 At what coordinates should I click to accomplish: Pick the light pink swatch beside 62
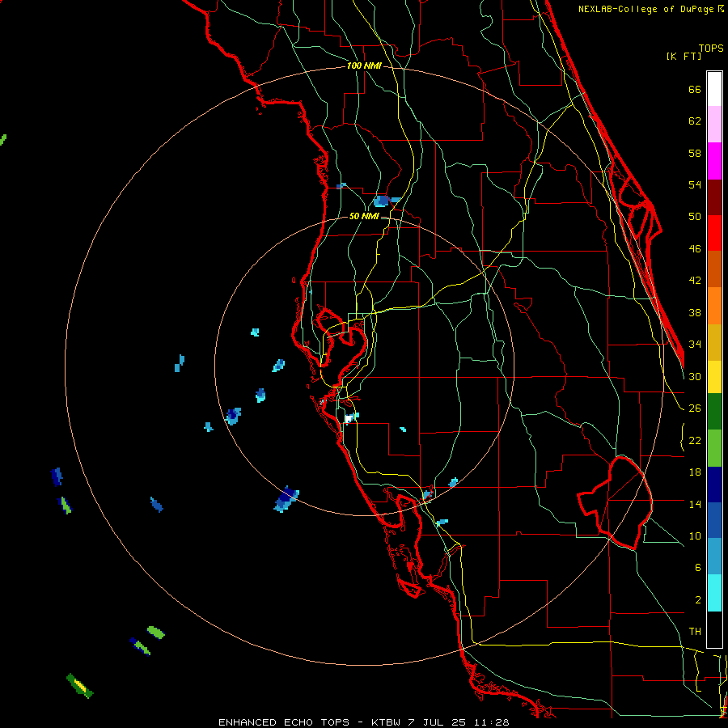click(x=714, y=125)
